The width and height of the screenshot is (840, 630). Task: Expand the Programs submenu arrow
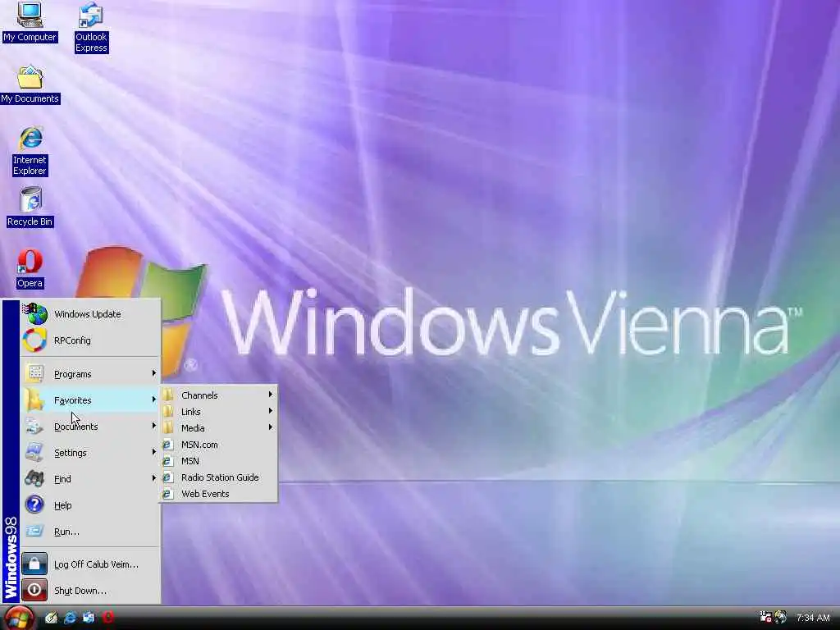point(153,373)
